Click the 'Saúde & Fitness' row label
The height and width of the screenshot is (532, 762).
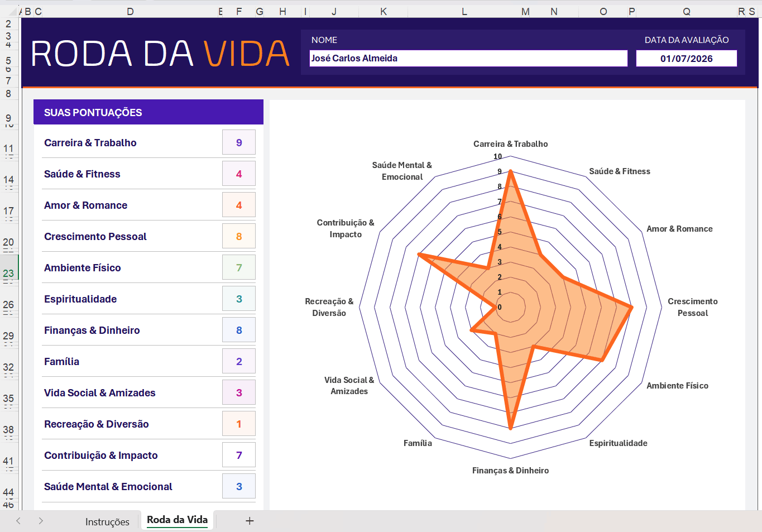82,174
